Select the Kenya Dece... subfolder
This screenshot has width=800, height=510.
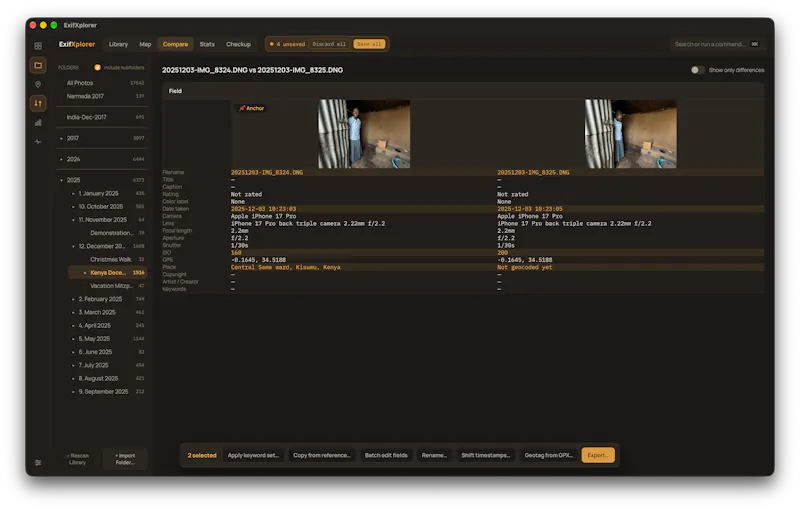[108, 273]
